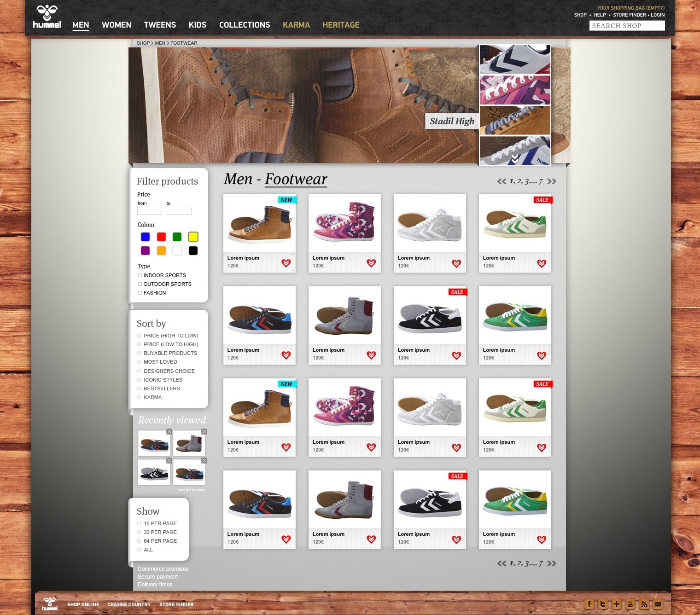The image size is (700, 615).
Task: Open the Women navigation menu
Action: tap(117, 25)
